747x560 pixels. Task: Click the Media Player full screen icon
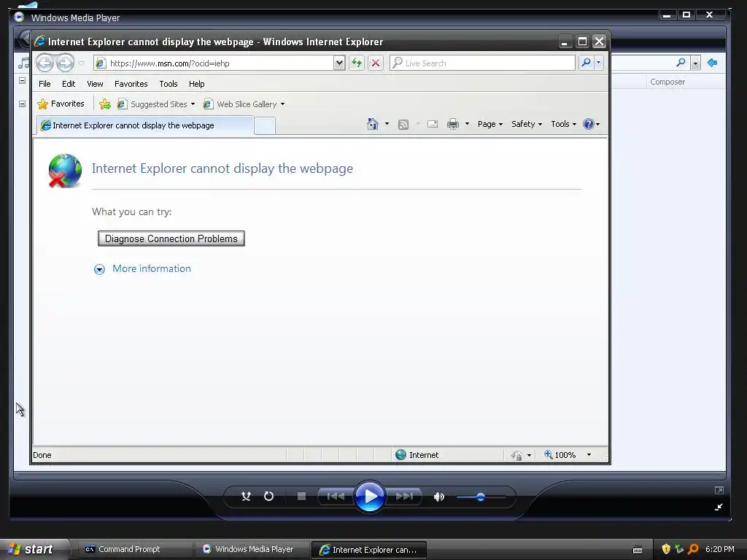719,491
